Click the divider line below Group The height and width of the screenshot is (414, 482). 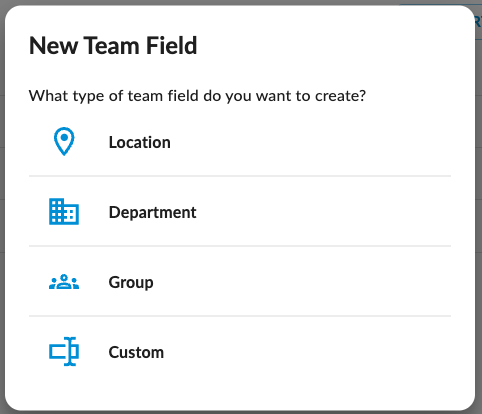[240, 316]
